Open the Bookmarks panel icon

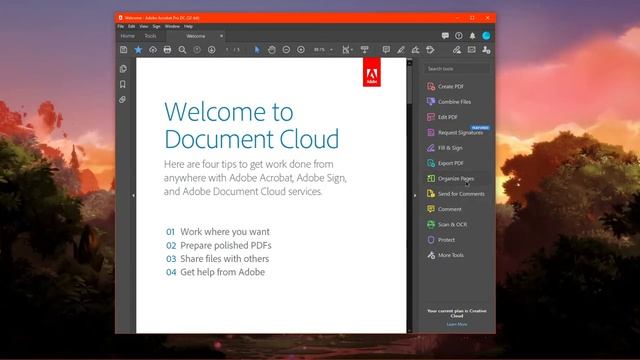click(123, 84)
